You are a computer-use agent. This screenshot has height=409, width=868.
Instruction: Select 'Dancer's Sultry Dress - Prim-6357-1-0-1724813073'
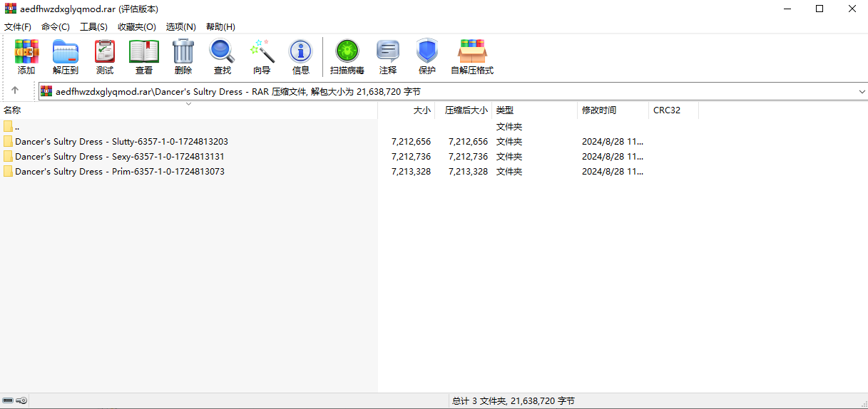click(x=120, y=172)
